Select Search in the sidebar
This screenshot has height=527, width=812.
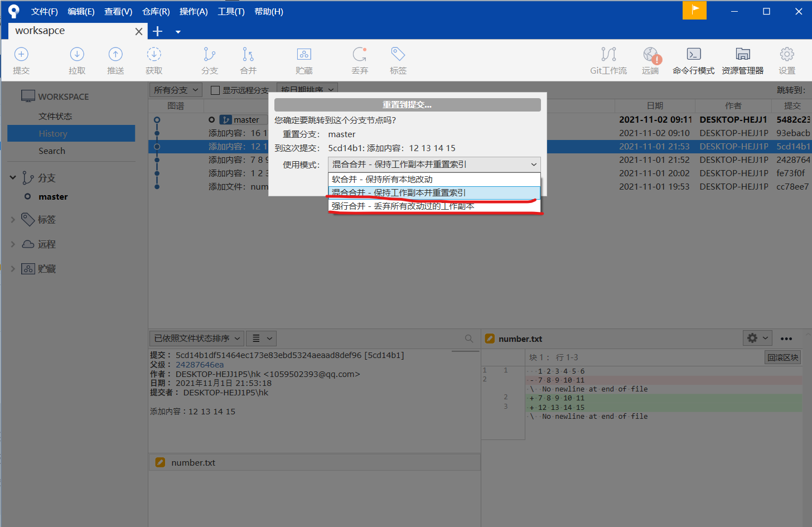(52, 151)
